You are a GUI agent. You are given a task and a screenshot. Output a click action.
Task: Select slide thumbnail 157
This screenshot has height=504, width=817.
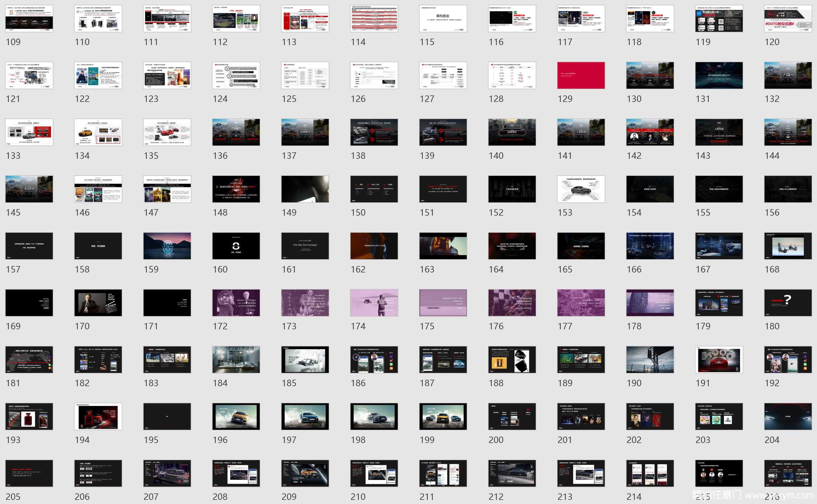tap(29, 246)
